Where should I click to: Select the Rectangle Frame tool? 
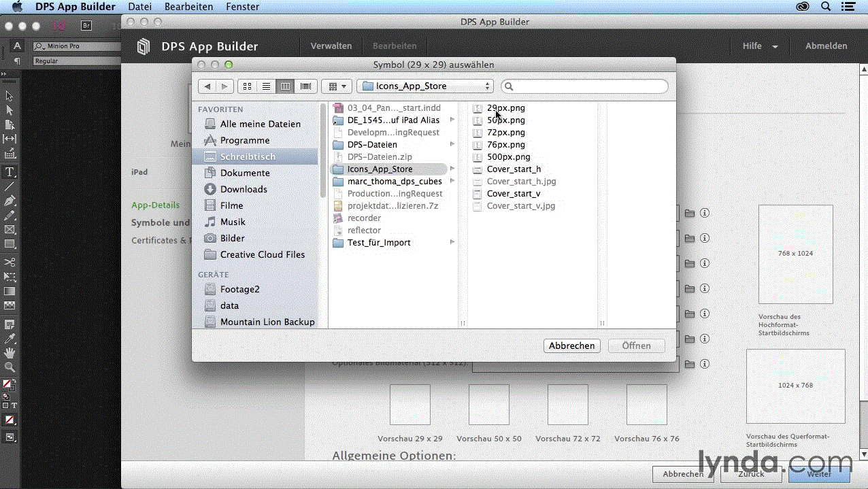point(10,230)
